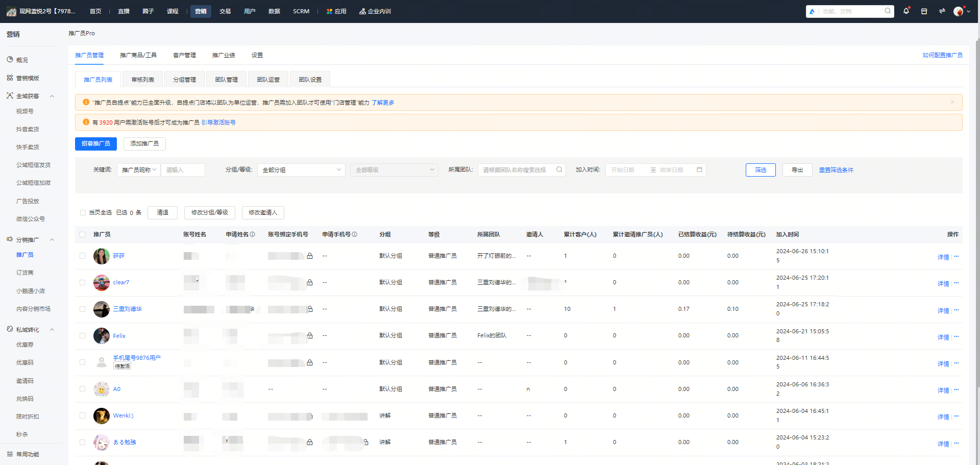Click the 私域转化 icon in sidebar
This screenshot has height=465, width=980.
[x=10, y=329]
